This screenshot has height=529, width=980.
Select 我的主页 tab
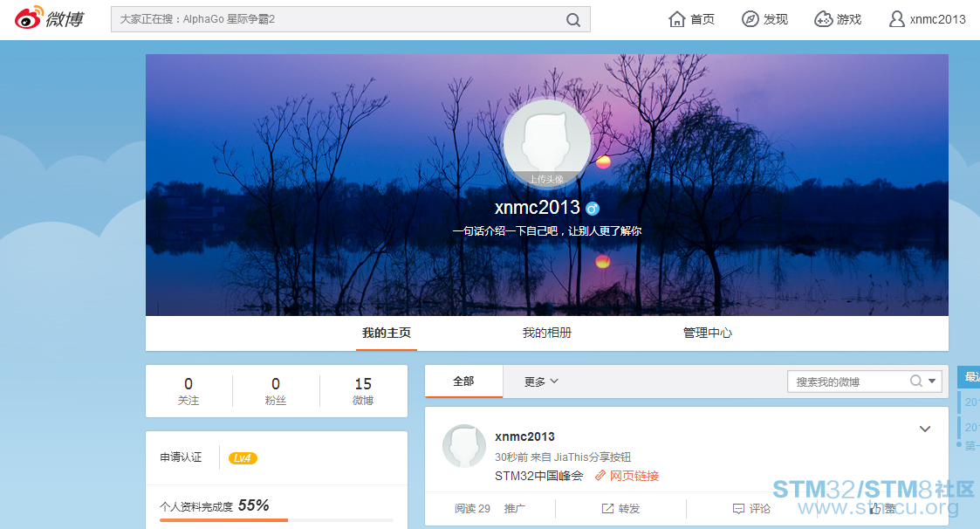click(x=387, y=333)
